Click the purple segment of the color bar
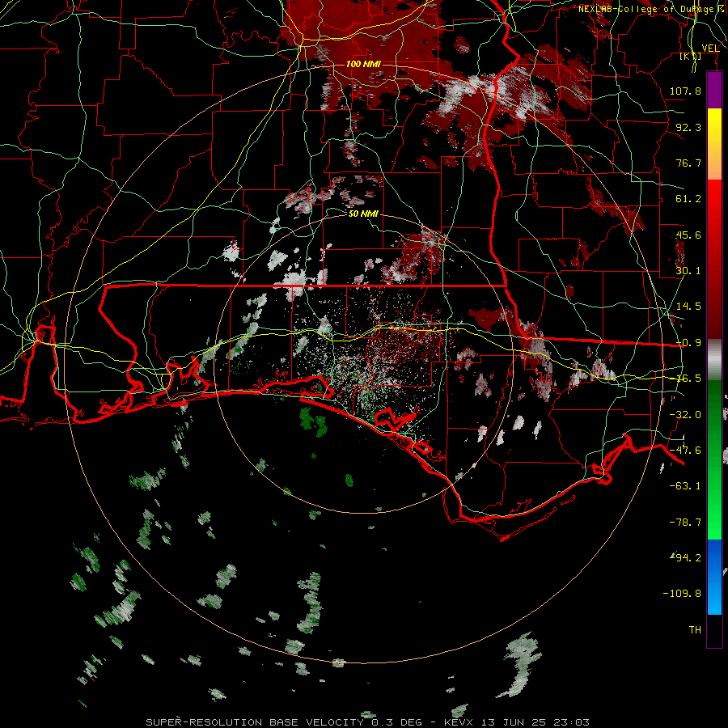The width and height of the screenshot is (728, 728). tap(714, 90)
